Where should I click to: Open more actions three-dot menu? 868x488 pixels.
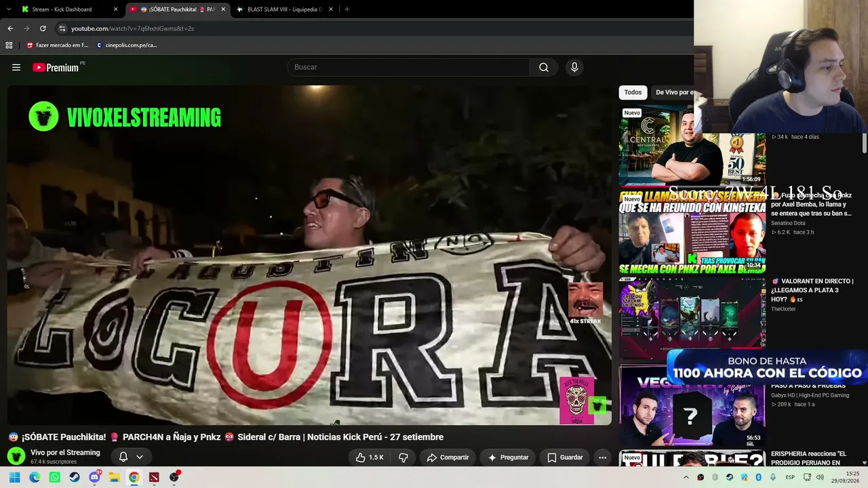pyautogui.click(x=602, y=457)
